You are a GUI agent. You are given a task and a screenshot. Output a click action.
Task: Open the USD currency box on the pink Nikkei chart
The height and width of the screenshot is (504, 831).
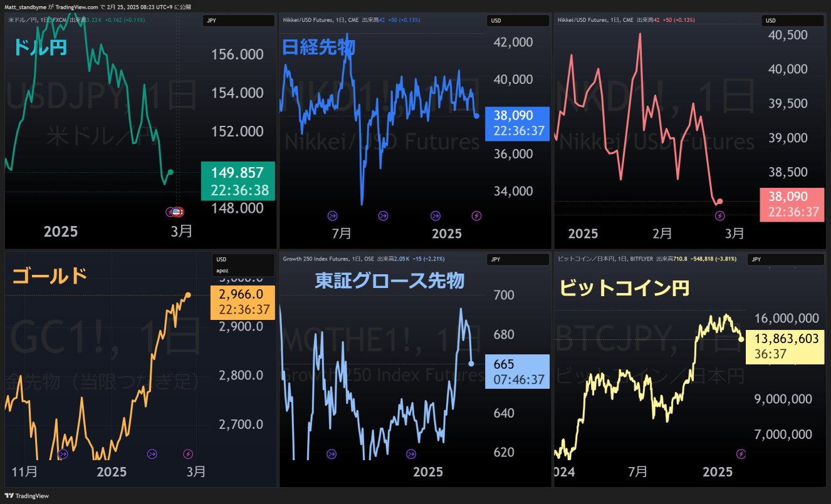pos(793,21)
